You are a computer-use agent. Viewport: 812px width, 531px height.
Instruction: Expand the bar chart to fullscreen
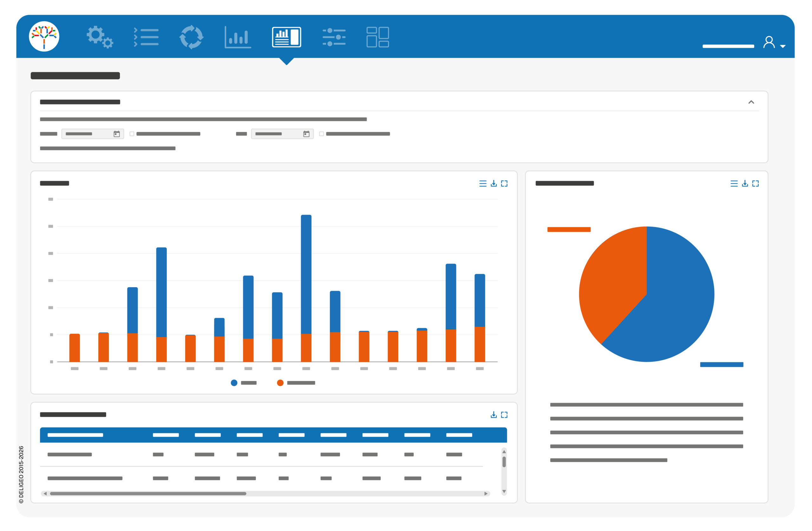pyautogui.click(x=504, y=184)
